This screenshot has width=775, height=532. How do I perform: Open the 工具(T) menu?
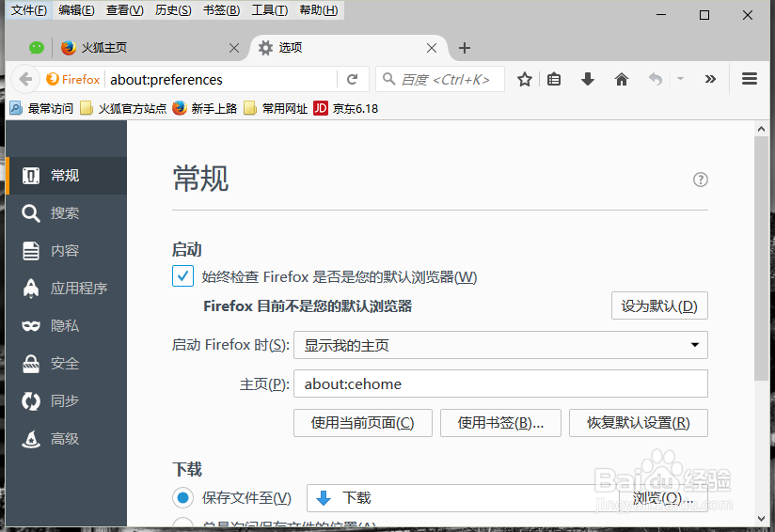pyautogui.click(x=269, y=10)
